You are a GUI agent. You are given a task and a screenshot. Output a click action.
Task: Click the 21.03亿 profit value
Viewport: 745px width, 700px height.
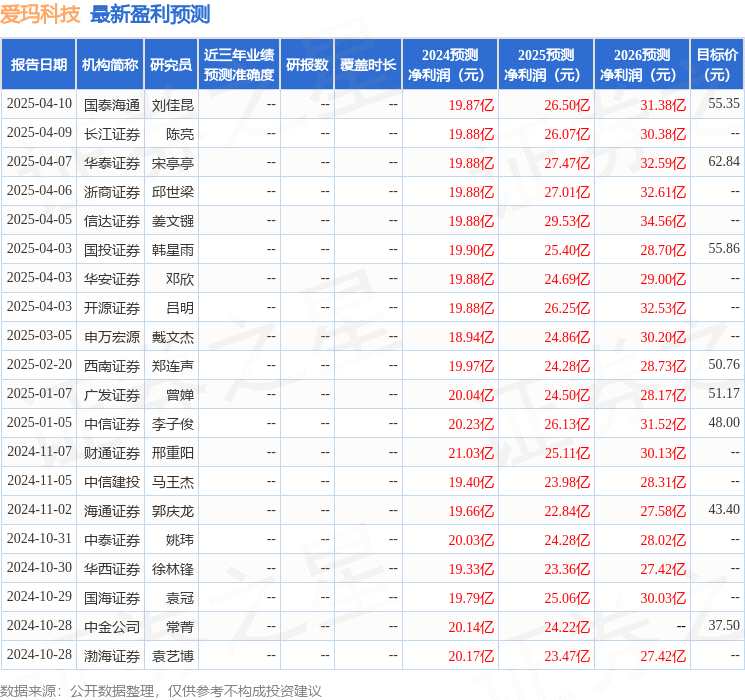[x=471, y=453]
